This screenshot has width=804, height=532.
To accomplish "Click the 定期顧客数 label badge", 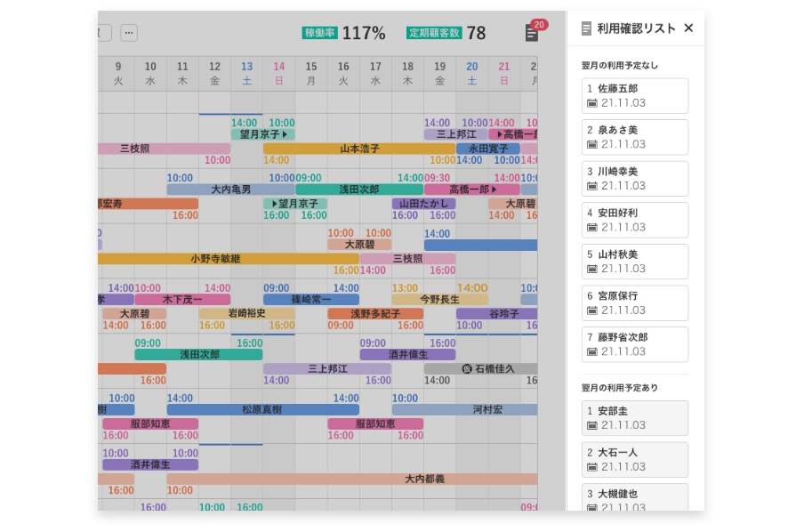I will (x=434, y=33).
